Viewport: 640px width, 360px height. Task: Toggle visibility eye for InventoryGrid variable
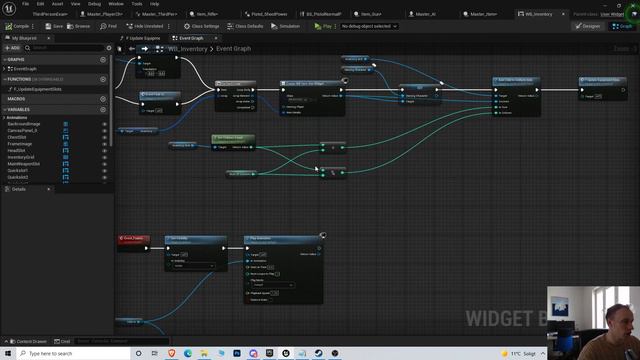104,157
